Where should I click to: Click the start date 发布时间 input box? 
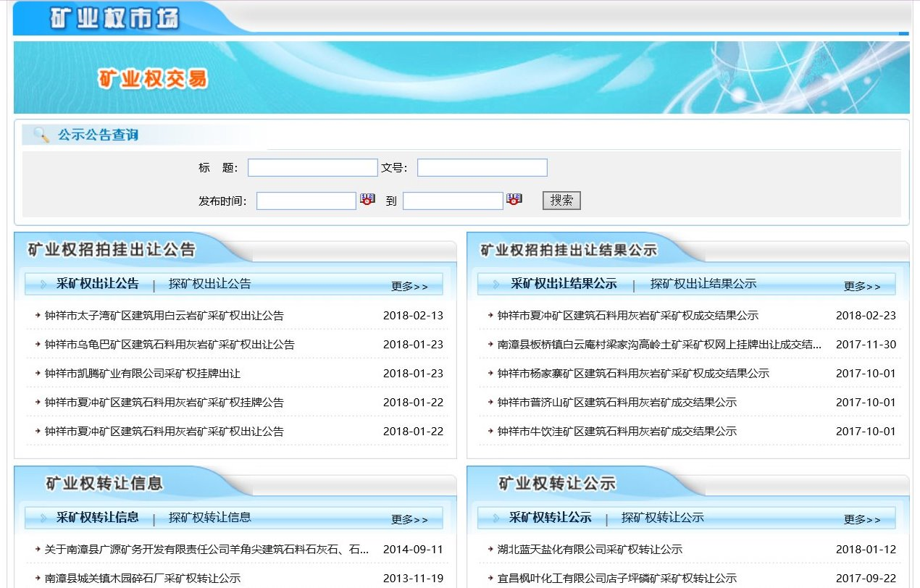(x=306, y=201)
